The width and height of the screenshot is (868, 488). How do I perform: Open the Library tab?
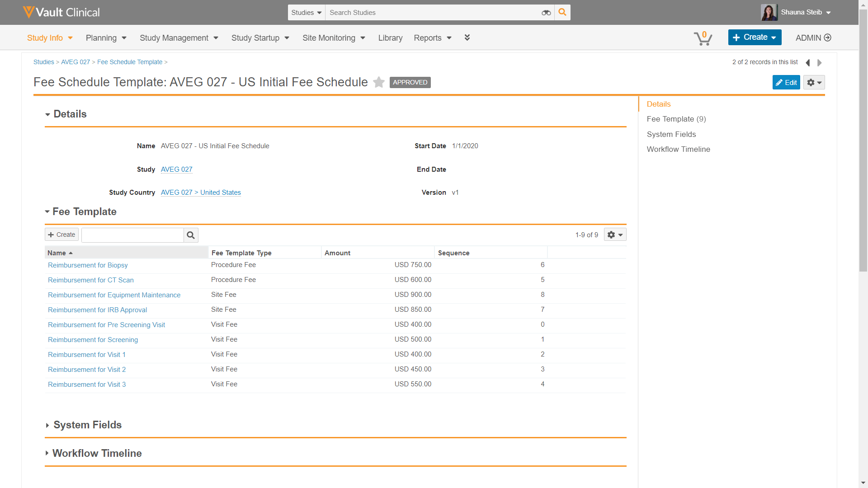[390, 38]
